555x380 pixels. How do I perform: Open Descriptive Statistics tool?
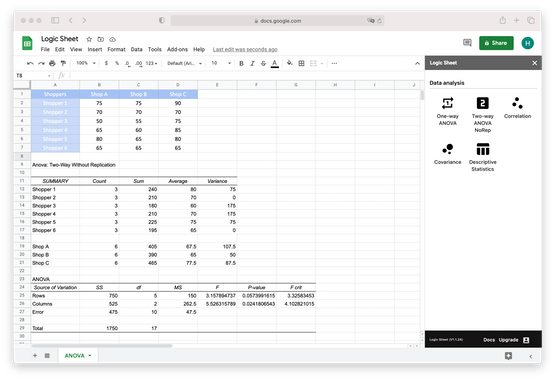point(482,157)
